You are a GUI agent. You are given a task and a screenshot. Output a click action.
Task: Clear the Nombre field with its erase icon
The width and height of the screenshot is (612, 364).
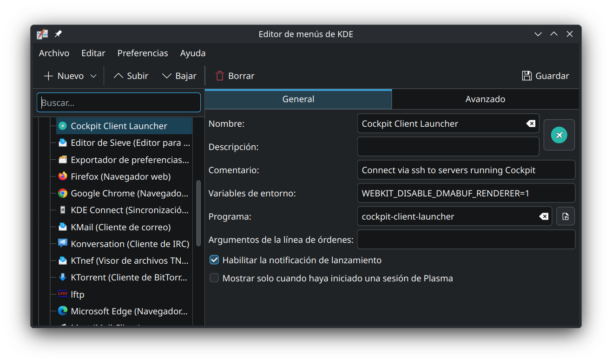click(530, 123)
